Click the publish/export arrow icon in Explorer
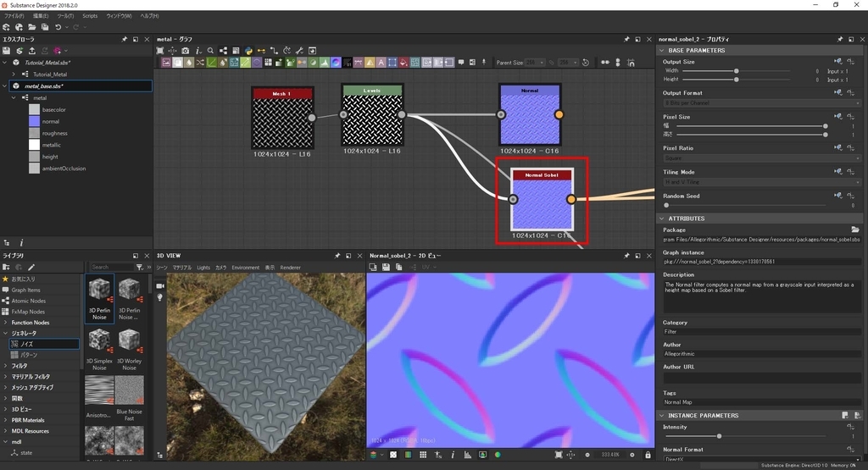The image size is (868, 470). 32,51
